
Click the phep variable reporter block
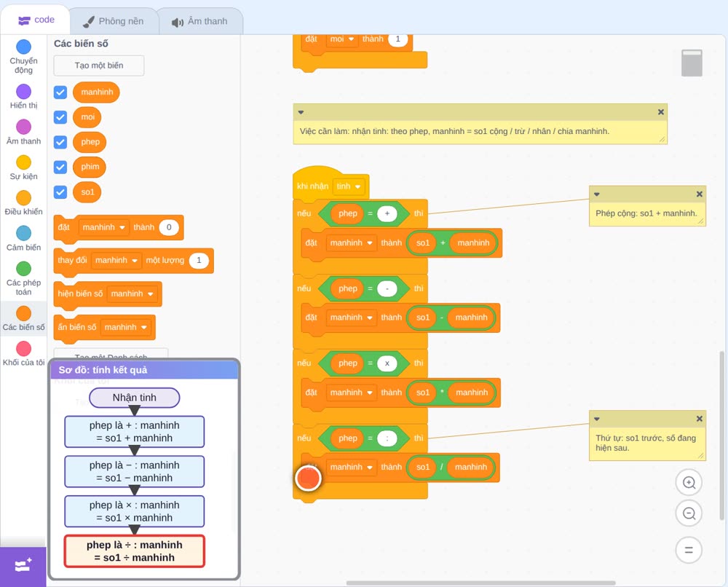[x=90, y=142]
